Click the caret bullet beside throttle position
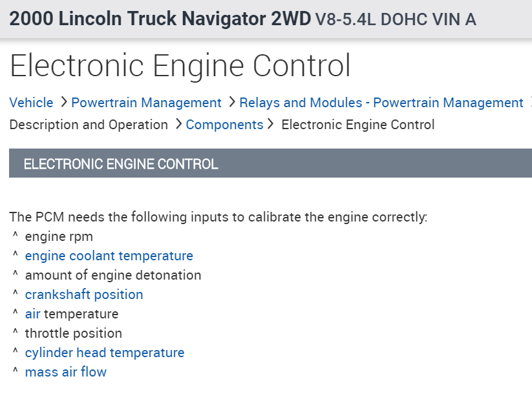The width and height of the screenshot is (532, 403). [x=15, y=333]
